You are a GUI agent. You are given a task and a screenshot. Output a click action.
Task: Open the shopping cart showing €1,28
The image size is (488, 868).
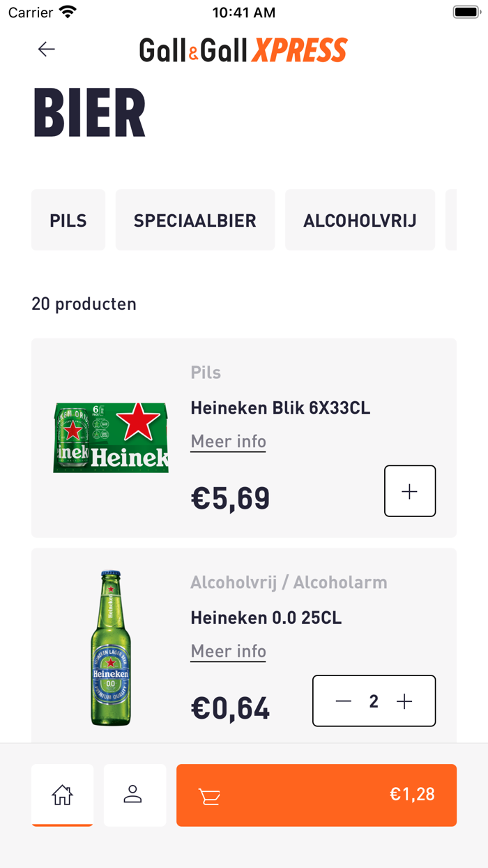[317, 795]
